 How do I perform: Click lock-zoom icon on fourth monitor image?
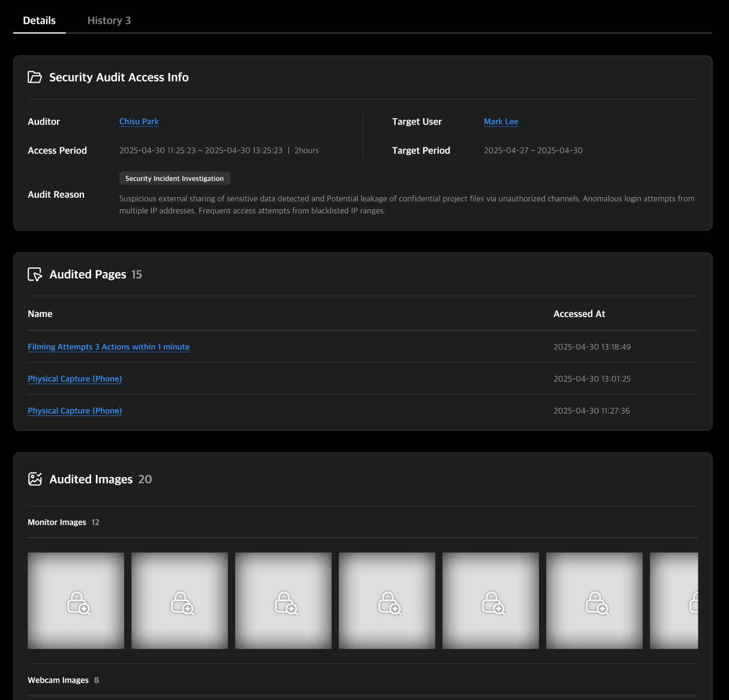(x=389, y=603)
